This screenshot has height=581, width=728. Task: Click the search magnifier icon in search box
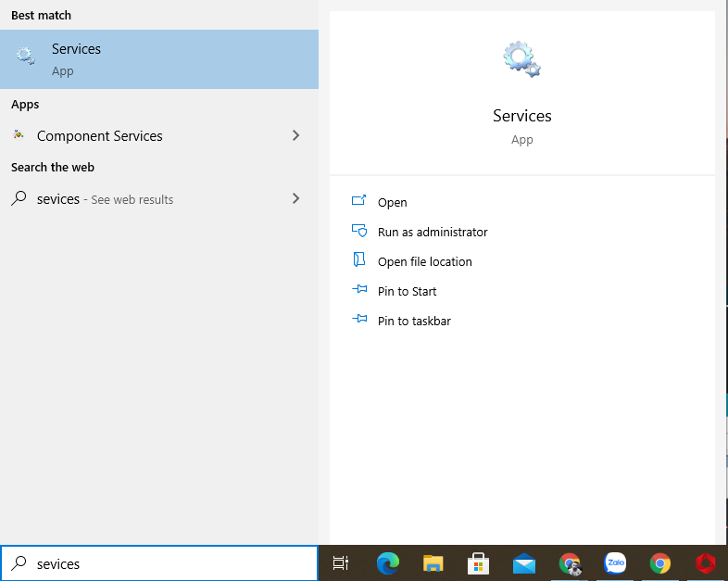point(19,562)
